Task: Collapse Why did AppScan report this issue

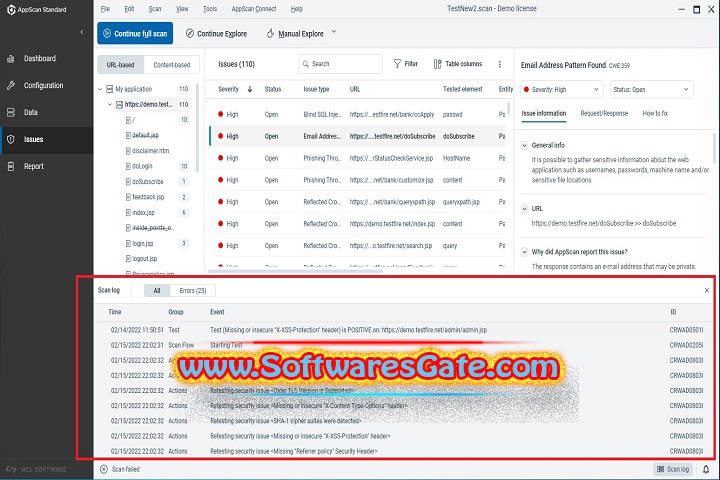Action: 524,252
